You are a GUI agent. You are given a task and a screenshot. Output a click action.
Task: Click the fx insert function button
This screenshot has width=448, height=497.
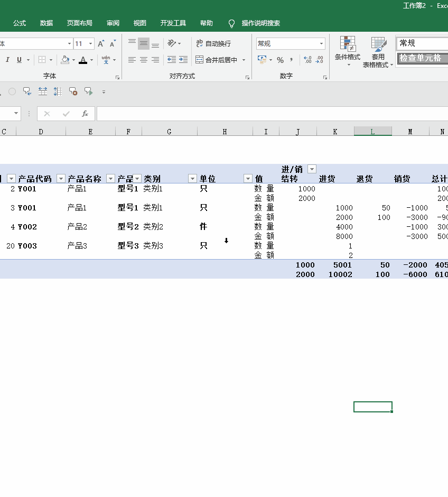tap(85, 114)
